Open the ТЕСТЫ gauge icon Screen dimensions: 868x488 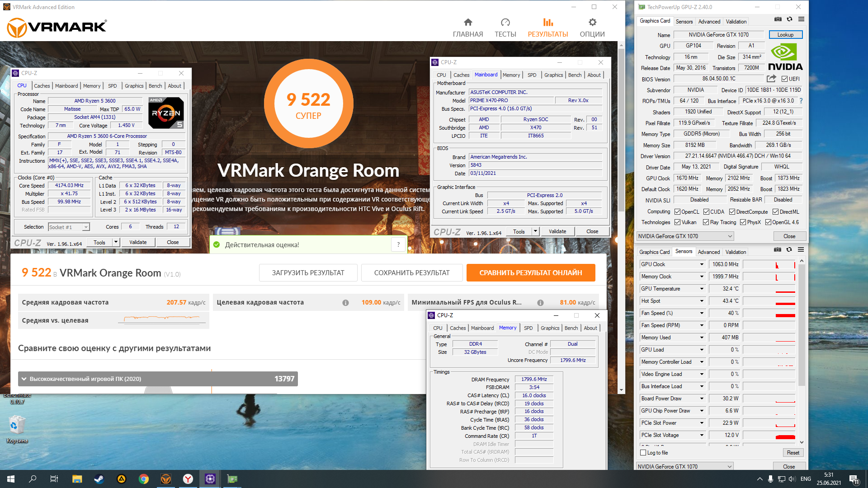click(x=505, y=22)
